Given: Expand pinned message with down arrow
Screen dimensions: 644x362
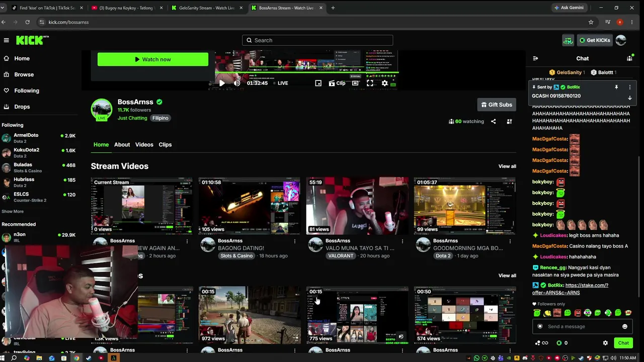Looking at the screenshot, I should point(629,98).
